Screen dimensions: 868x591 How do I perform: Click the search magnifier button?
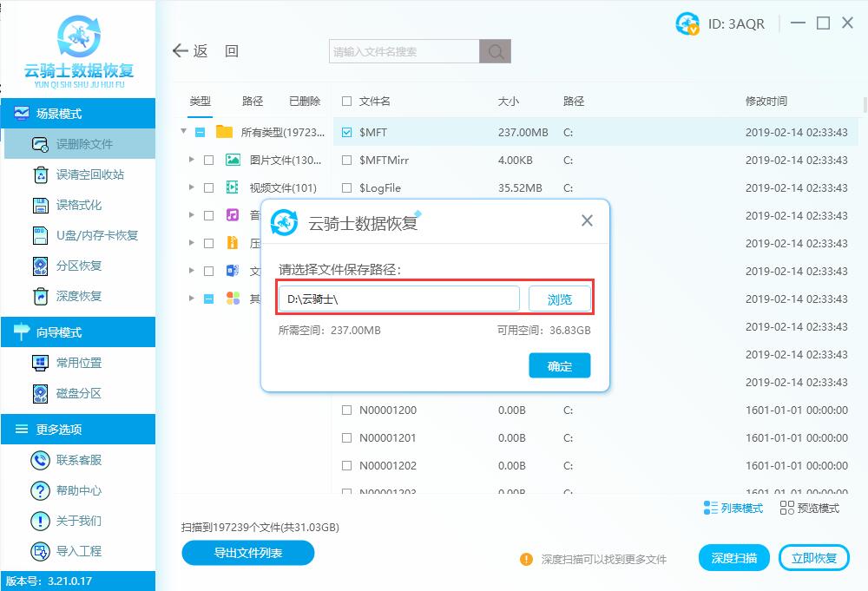pos(495,51)
